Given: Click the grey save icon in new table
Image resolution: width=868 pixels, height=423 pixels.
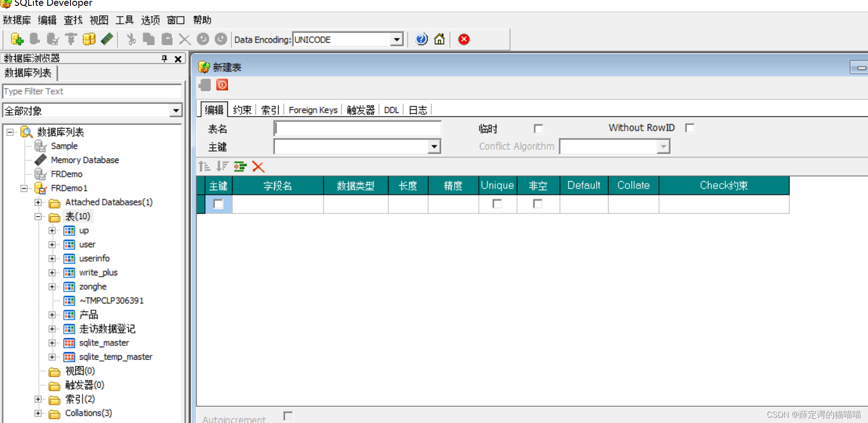Looking at the screenshot, I should [205, 85].
